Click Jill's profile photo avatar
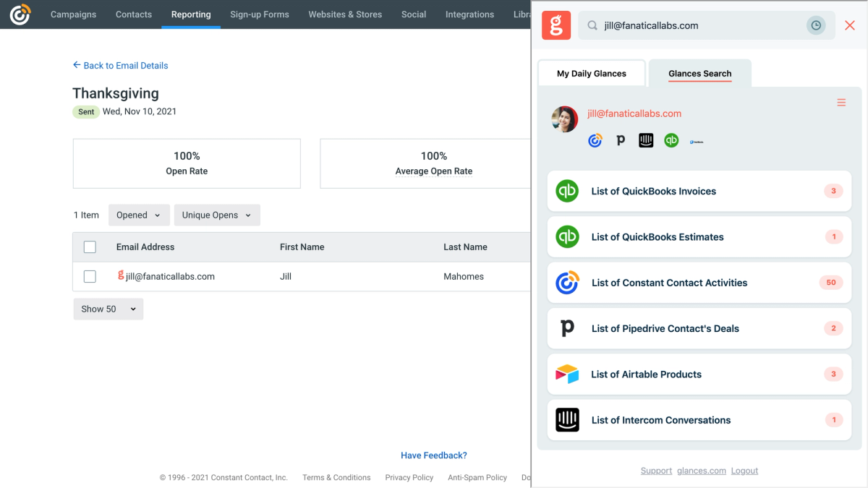Image resolution: width=868 pixels, height=488 pixels. [x=564, y=119]
